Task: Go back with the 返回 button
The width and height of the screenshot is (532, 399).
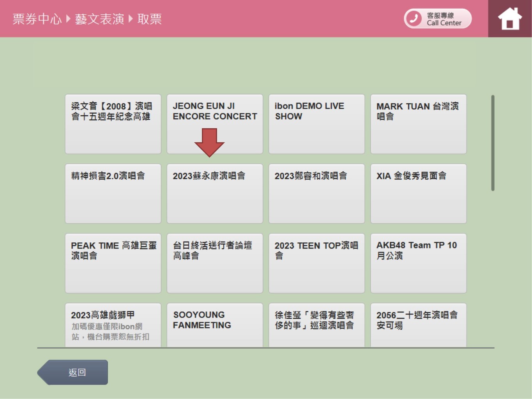Action: coord(73,373)
